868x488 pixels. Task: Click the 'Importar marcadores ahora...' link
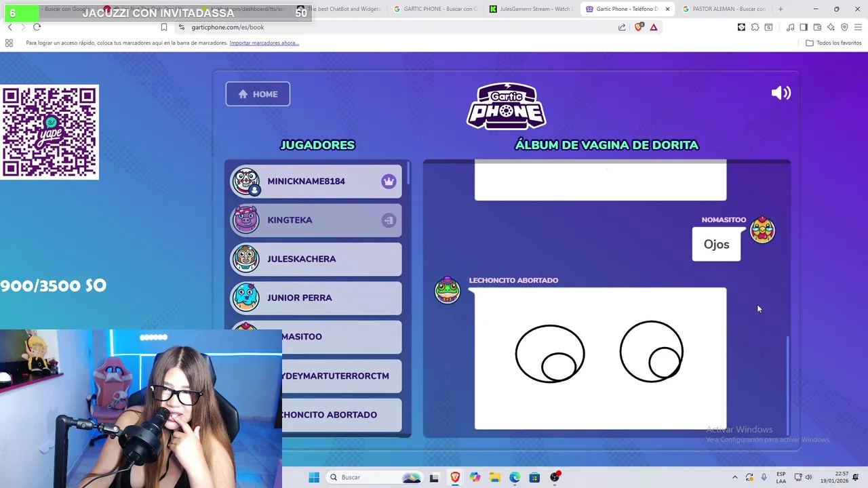point(264,43)
